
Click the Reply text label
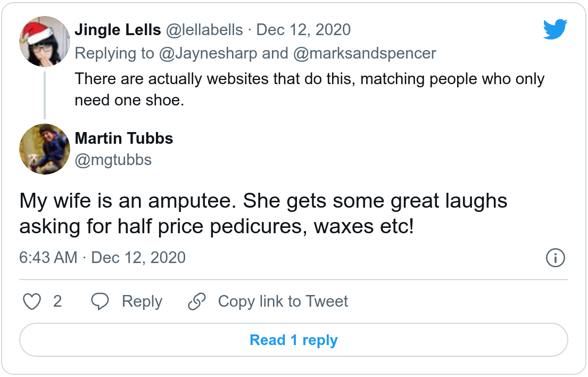pyautogui.click(x=142, y=302)
